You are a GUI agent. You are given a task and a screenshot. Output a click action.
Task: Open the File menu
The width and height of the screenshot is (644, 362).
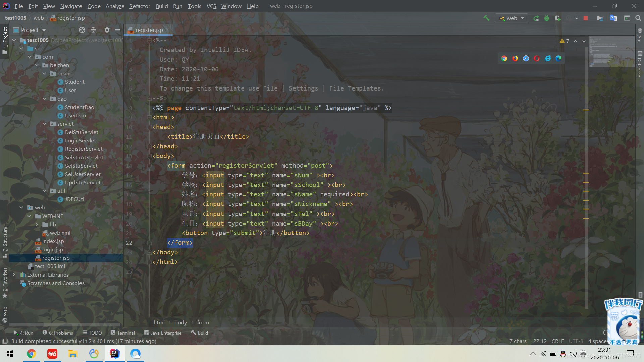pos(19,6)
